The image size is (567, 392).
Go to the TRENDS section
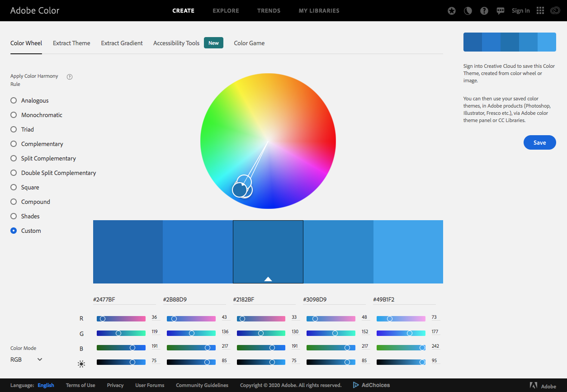[269, 10]
